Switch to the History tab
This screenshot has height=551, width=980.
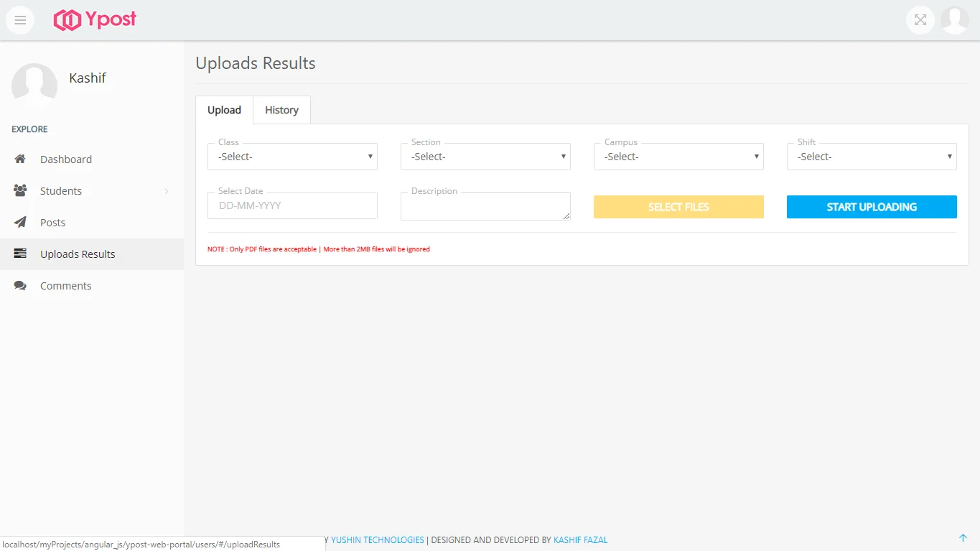[281, 110]
